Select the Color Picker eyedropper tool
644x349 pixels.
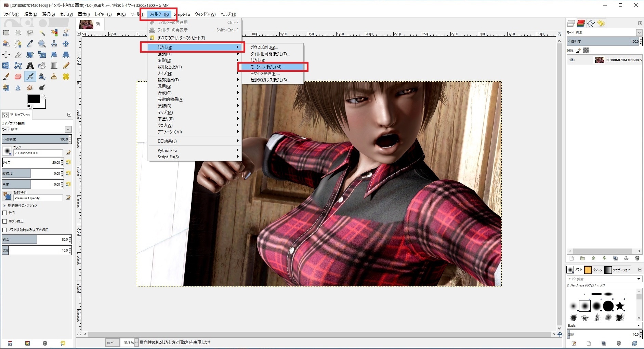[x=30, y=44]
